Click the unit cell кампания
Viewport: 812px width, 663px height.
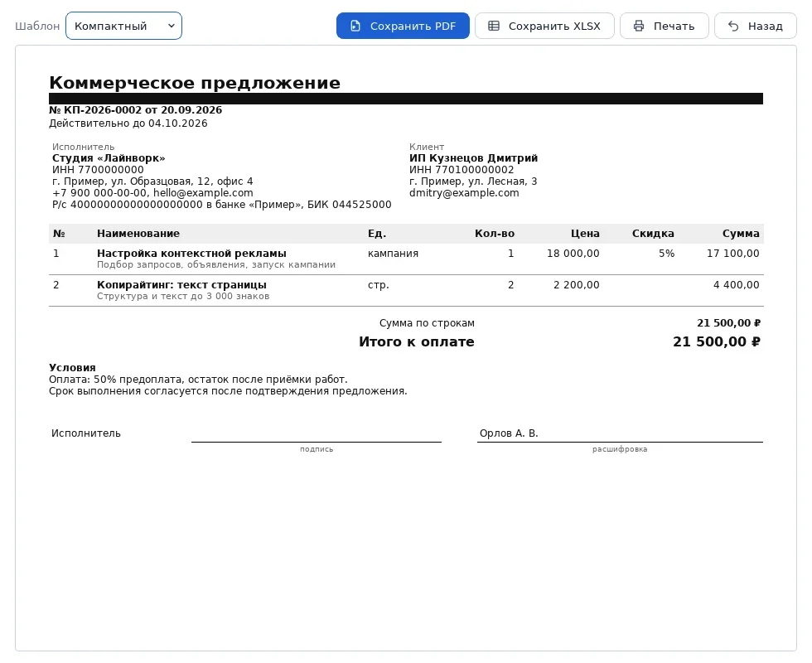pos(393,254)
